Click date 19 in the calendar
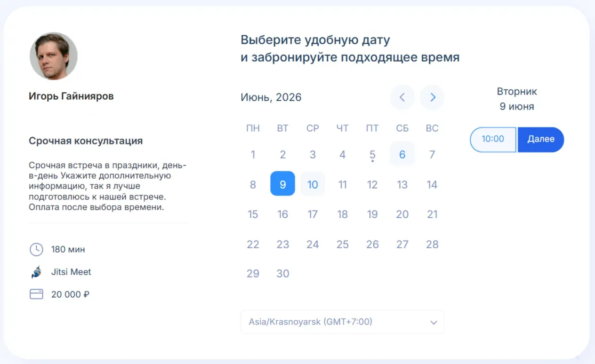 372,214
